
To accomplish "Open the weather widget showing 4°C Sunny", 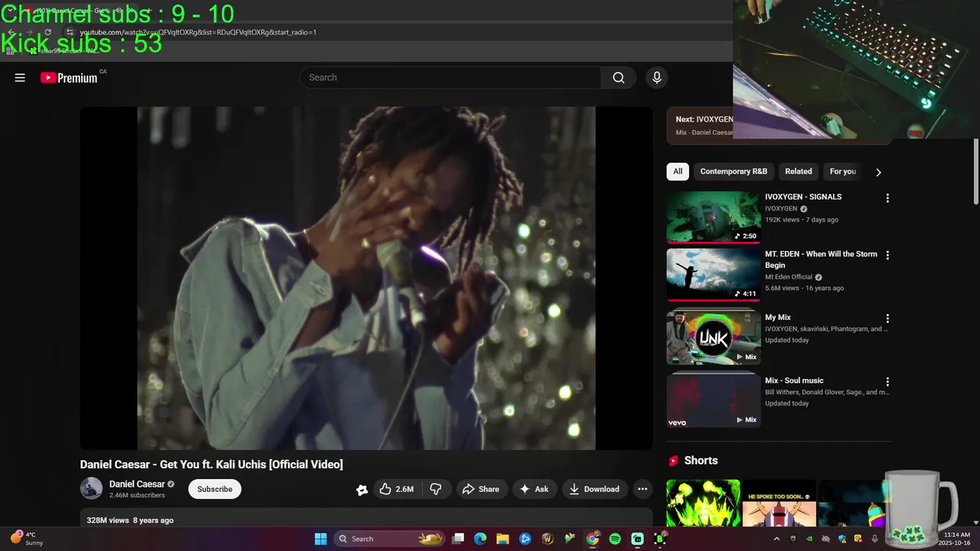I will point(26,539).
